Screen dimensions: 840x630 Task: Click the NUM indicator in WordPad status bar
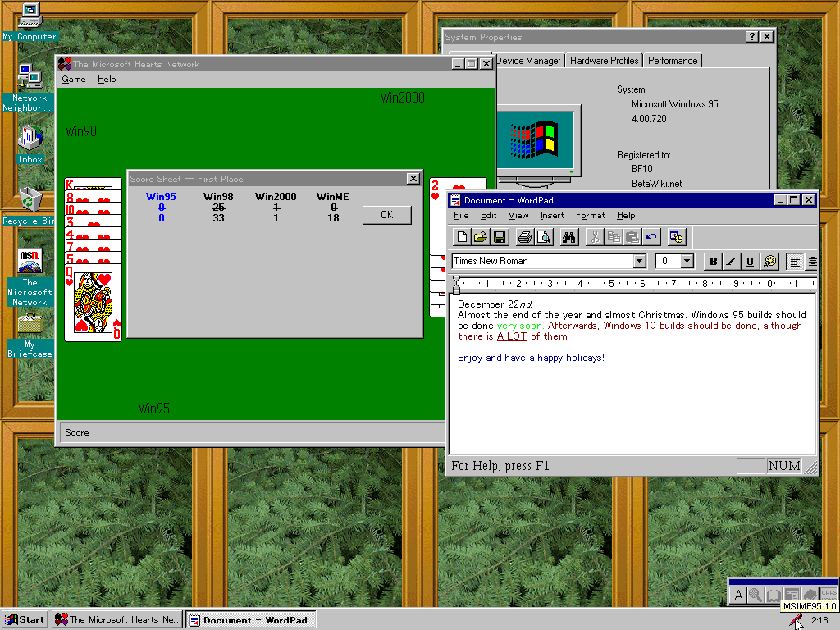pyautogui.click(x=784, y=466)
